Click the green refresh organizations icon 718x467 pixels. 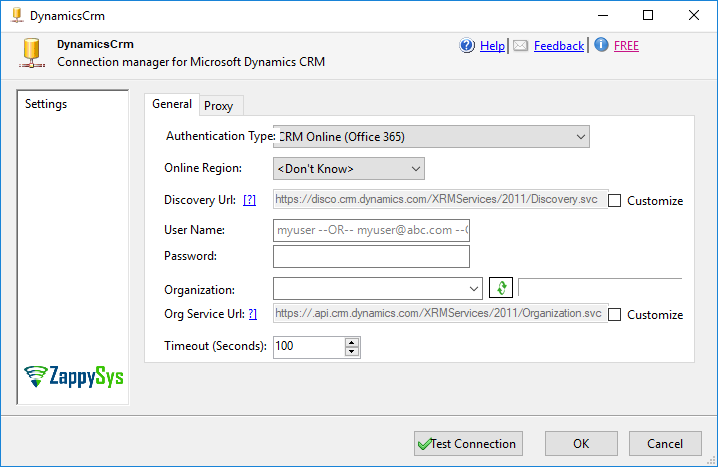coord(500,288)
